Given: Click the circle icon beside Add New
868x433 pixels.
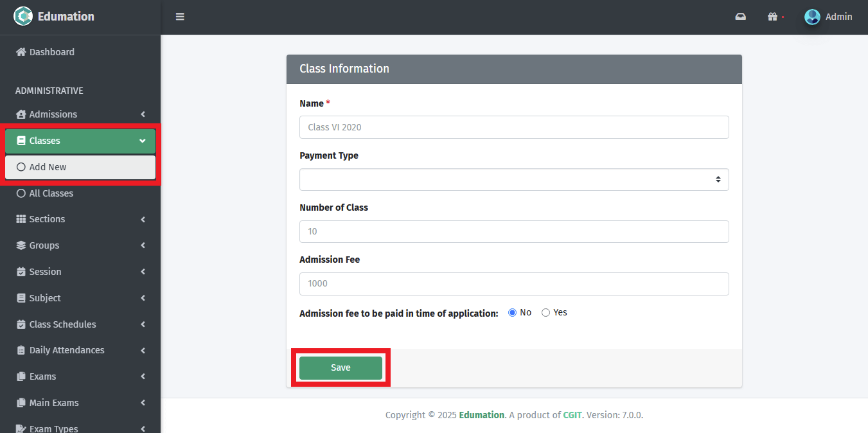Looking at the screenshot, I should pos(21,167).
